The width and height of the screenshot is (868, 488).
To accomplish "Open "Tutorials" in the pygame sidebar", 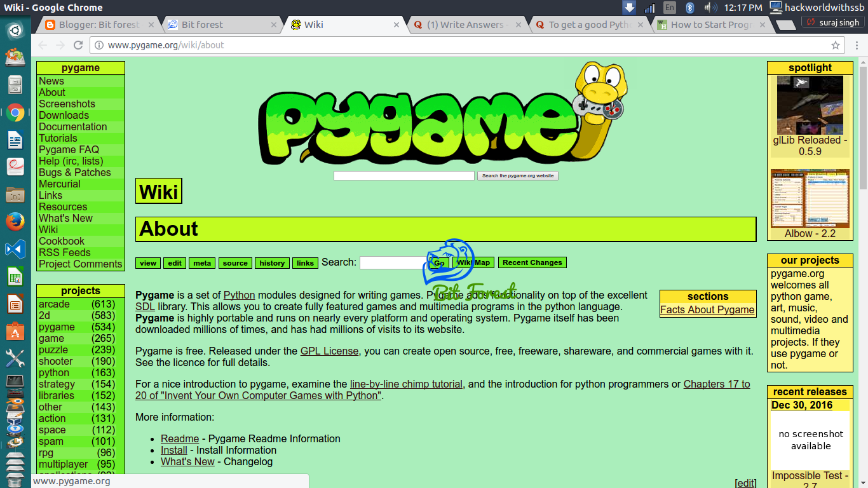I will 58,138.
